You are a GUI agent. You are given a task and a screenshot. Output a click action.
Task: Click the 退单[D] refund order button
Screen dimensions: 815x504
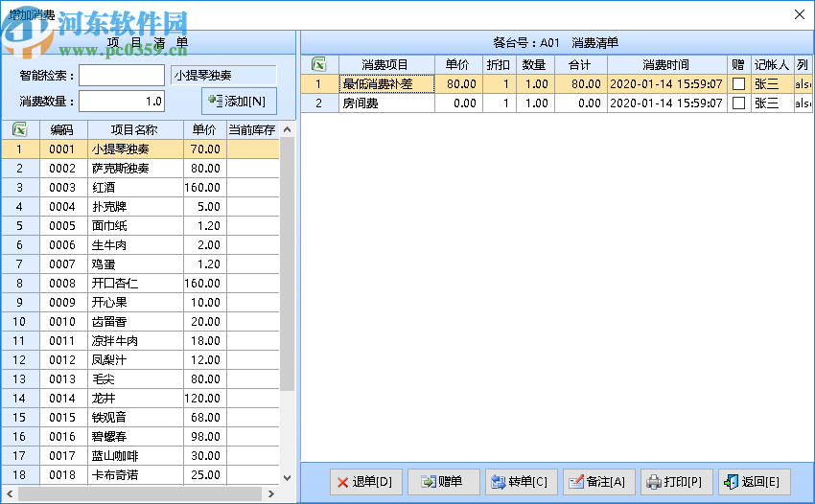point(365,482)
